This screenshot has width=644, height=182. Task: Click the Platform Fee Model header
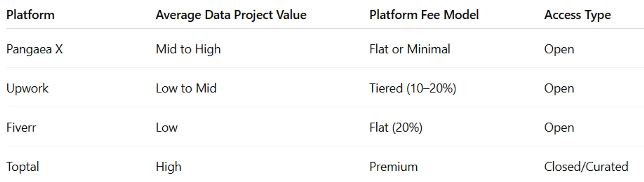tap(424, 15)
